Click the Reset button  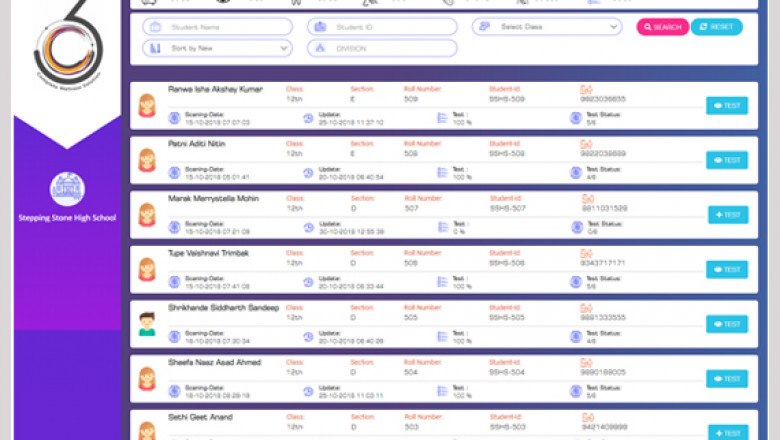coord(716,27)
